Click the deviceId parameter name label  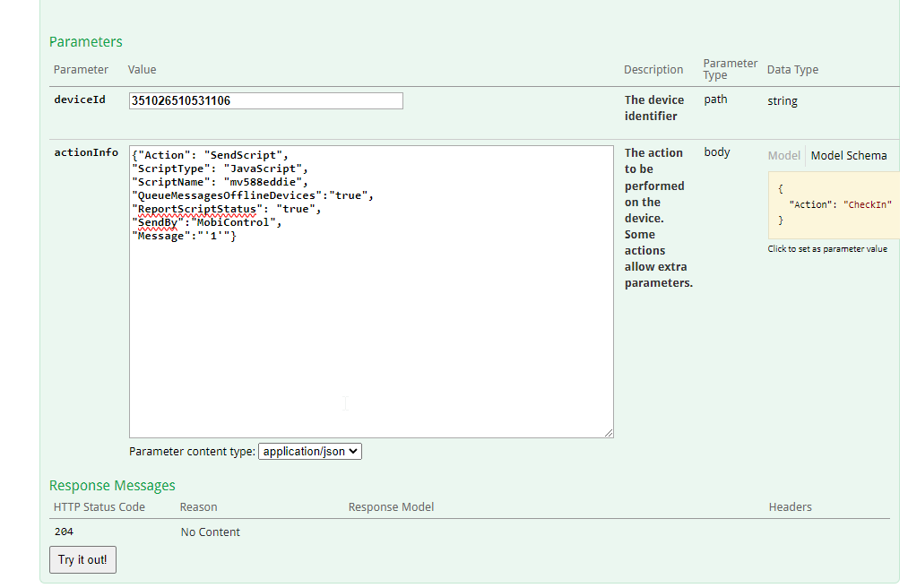pos(80,100)
